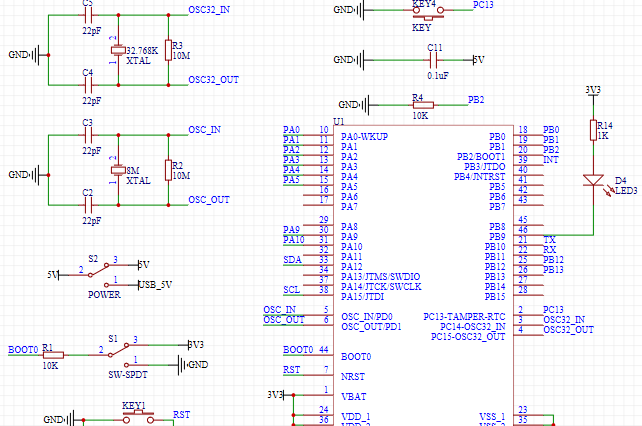
Task: Click resistor R4 10K symbol
Action: click(423, 105)
